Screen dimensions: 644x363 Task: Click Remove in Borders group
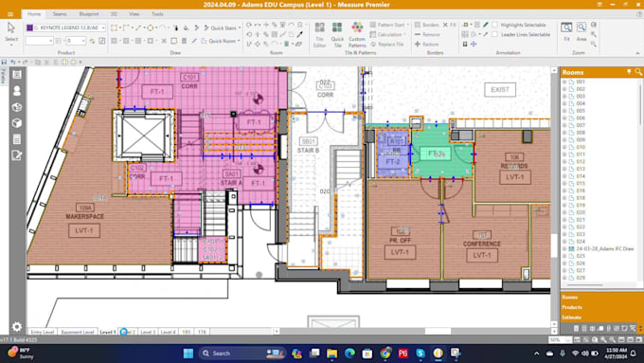point(427,34)
